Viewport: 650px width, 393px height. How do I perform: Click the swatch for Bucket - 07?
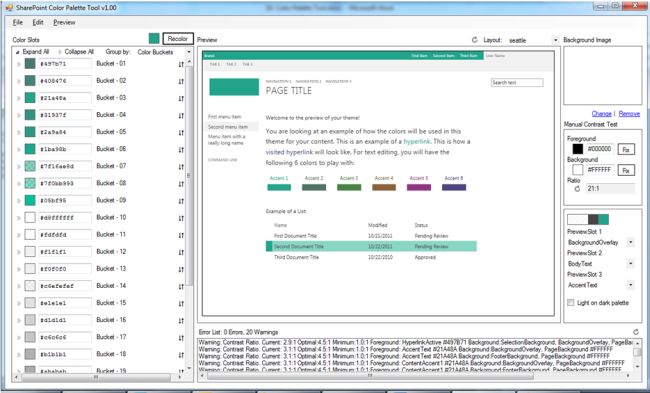pyautogui.click(x=30, y=166)
